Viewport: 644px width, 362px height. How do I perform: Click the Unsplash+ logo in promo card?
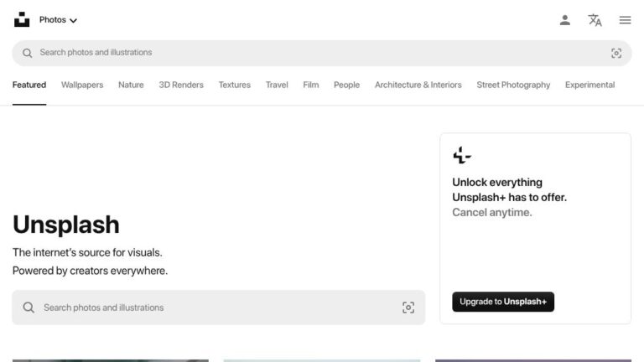coord(462,156)
